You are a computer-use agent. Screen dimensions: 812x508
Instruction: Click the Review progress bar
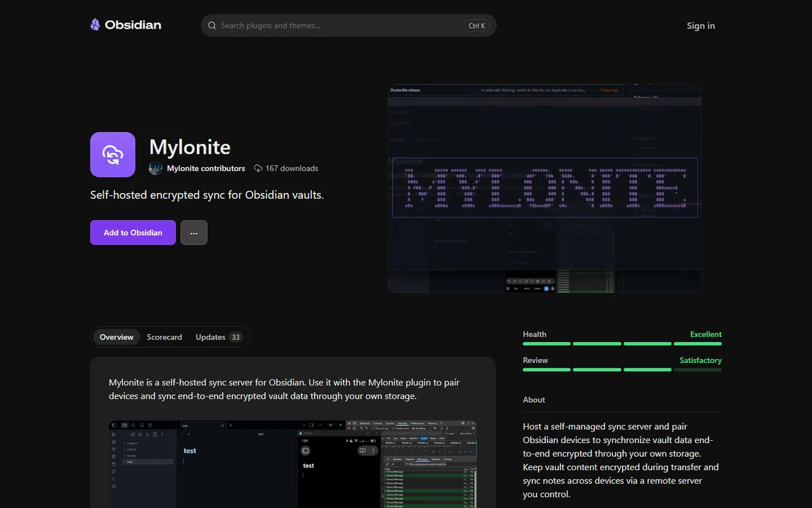623,370
